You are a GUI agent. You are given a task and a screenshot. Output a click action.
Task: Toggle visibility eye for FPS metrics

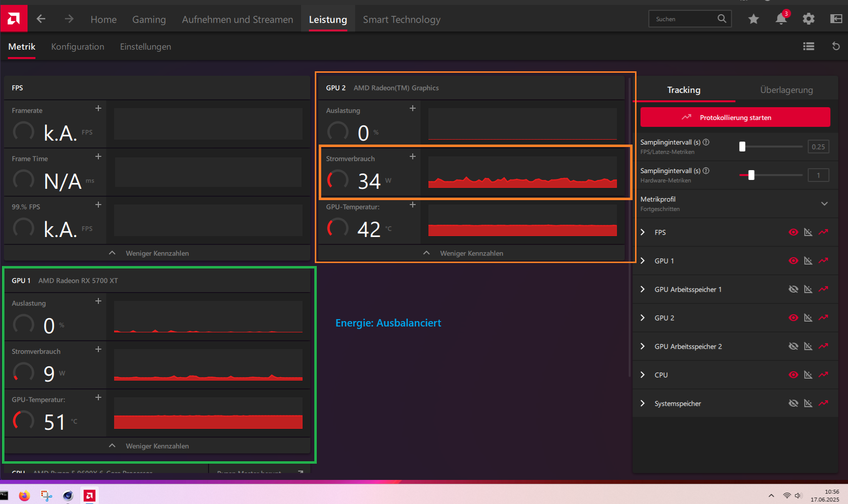pos(793,232)
